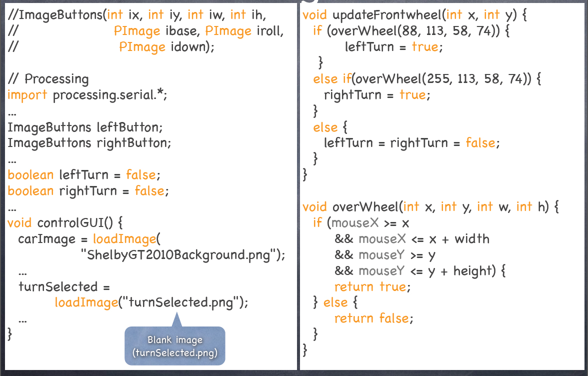This screenshot has height=376, width=588.
Task: Click 'else if(overWheel(255, 113, 58, 74)) {'
Action: tap(427, 79)
